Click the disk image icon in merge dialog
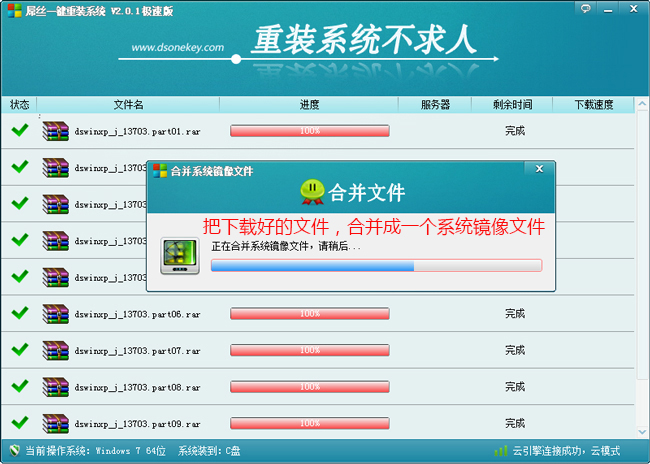This screenshot has width=650, height=464. coord(180,255)
